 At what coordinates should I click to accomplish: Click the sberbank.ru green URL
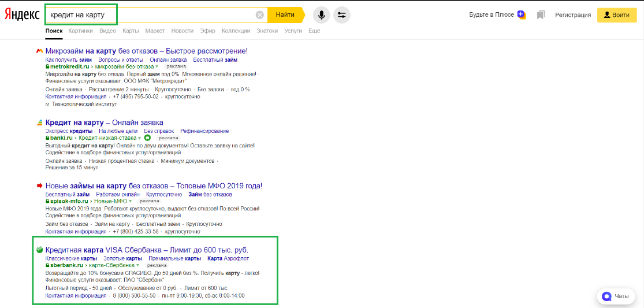pos(66,265)
